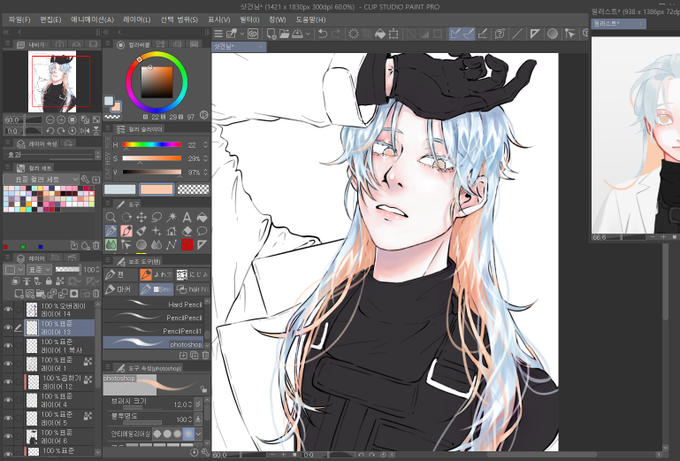Click zoom out in Navigator panel
This screenshot has height=461, width=680.
(x=50, y=120)
